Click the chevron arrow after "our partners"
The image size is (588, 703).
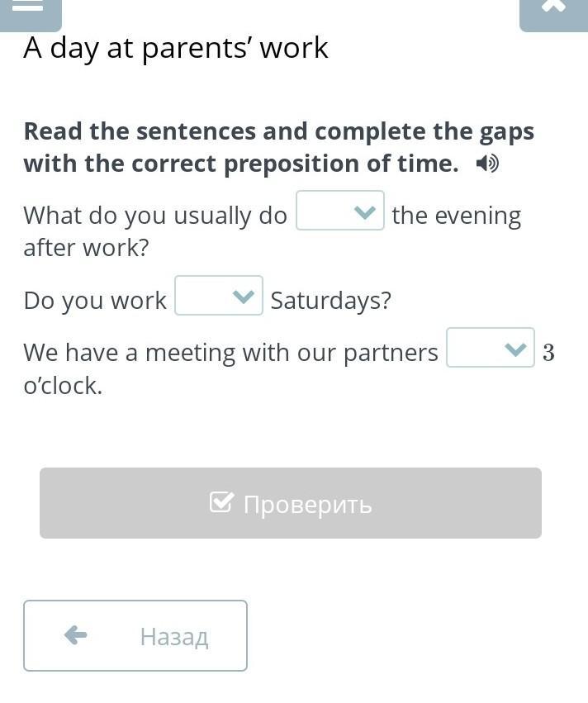[x=514, y=349]
